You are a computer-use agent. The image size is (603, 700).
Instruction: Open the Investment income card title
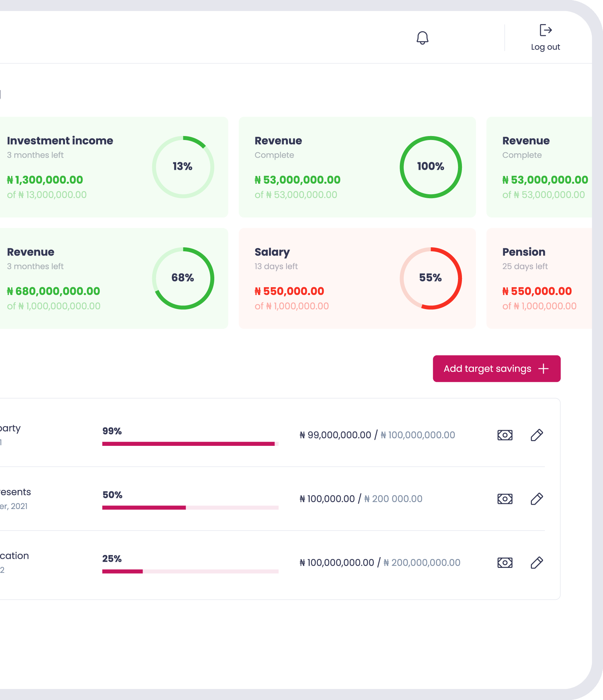[60, 141]
